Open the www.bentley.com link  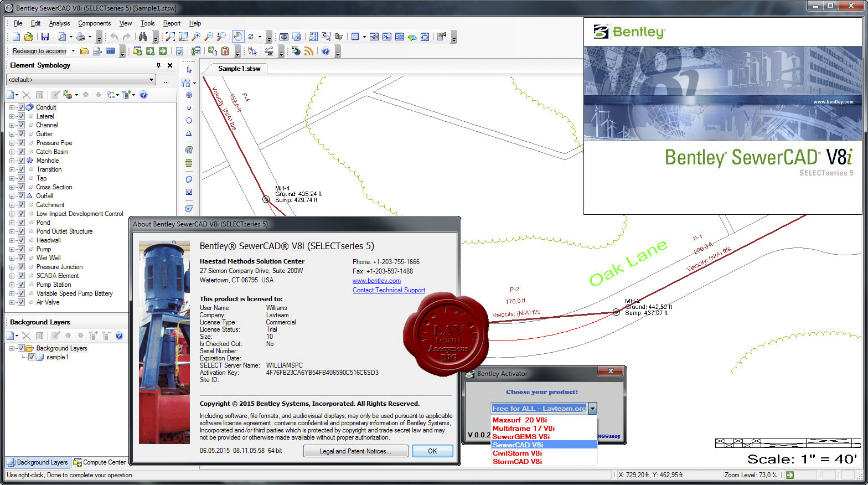[376, 281]
